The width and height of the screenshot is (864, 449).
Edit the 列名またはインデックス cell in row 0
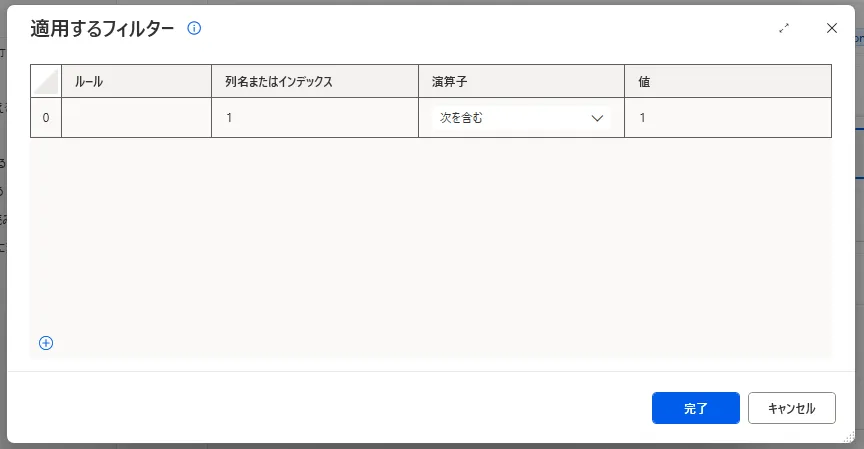(314, 118)
